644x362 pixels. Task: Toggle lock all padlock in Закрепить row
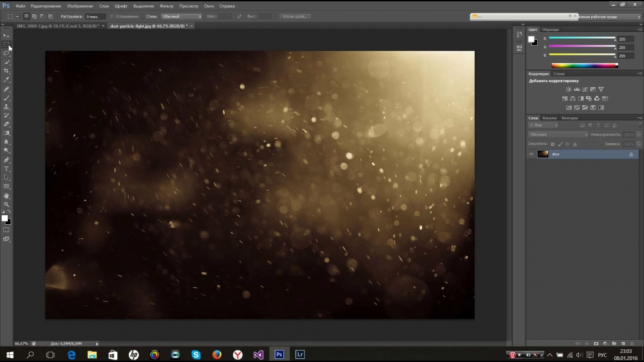(x=575, y=144)
